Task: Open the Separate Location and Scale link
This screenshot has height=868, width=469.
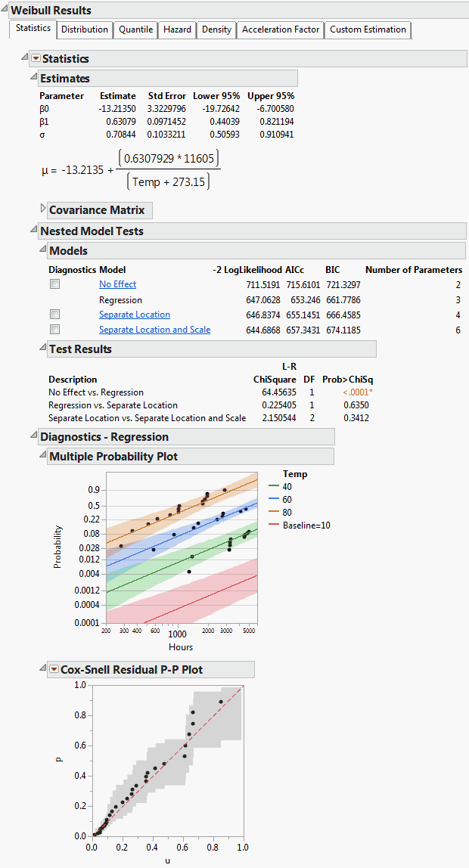Action: click(154, 330)
